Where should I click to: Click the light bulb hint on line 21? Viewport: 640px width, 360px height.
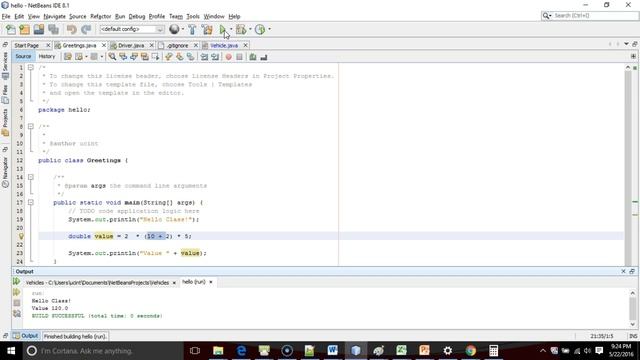click(21, 236)
